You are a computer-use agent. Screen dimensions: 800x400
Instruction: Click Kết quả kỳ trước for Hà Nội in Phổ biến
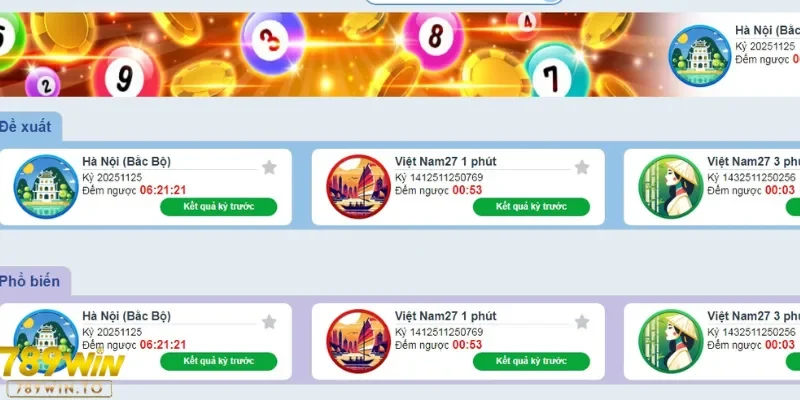point(219,361)
